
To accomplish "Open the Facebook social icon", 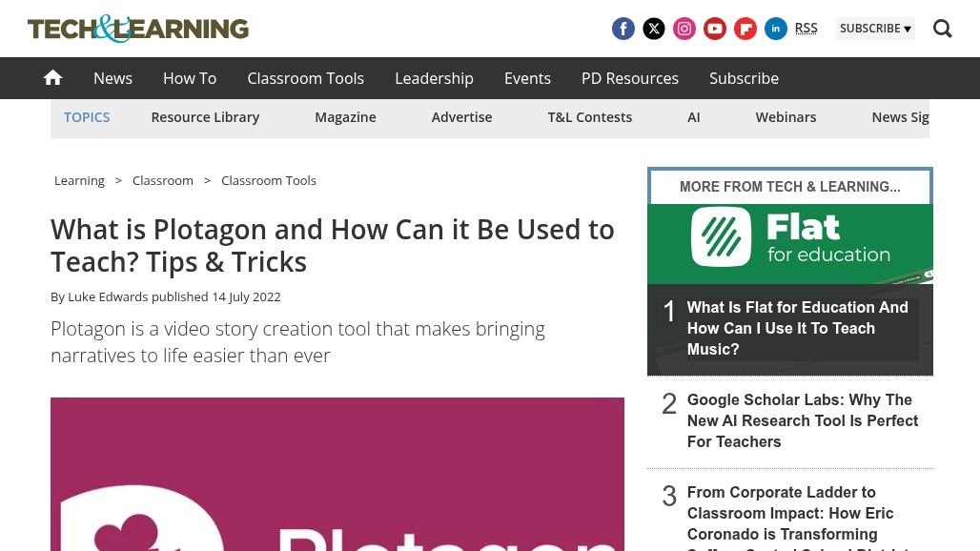I will pos(623,29).
